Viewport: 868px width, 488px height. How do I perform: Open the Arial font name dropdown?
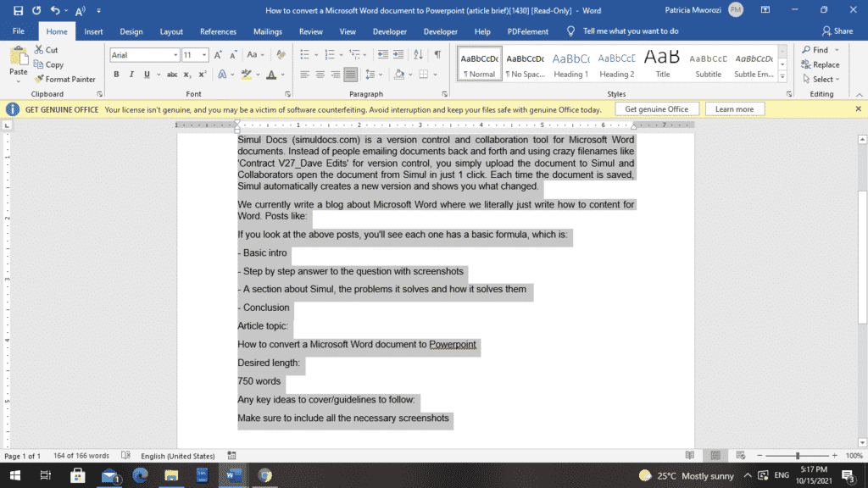click(175, 55)
